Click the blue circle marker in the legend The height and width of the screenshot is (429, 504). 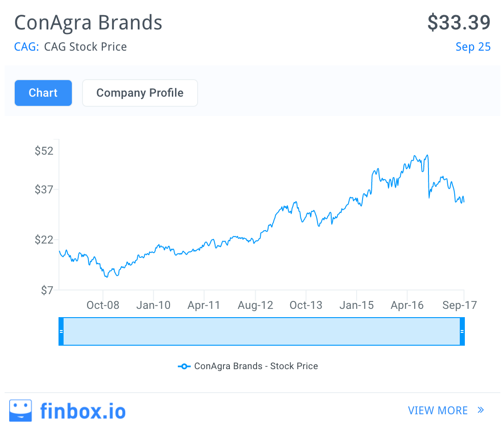coord(184,366)
